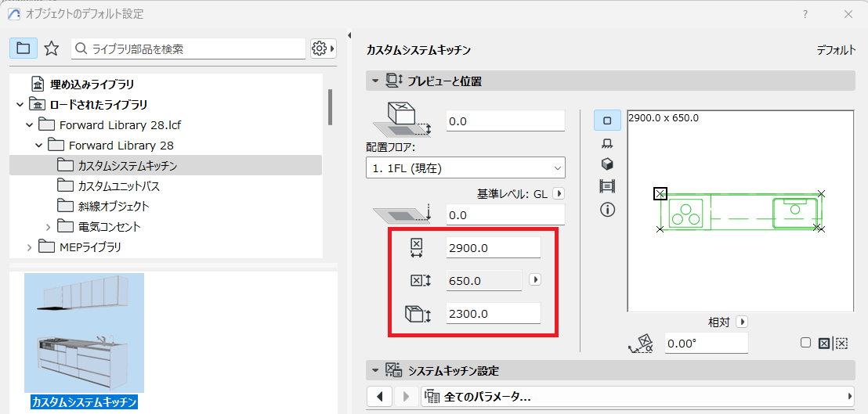Open the 相対 angle mode arrow

pyautogui.click(x=743, y=321)
